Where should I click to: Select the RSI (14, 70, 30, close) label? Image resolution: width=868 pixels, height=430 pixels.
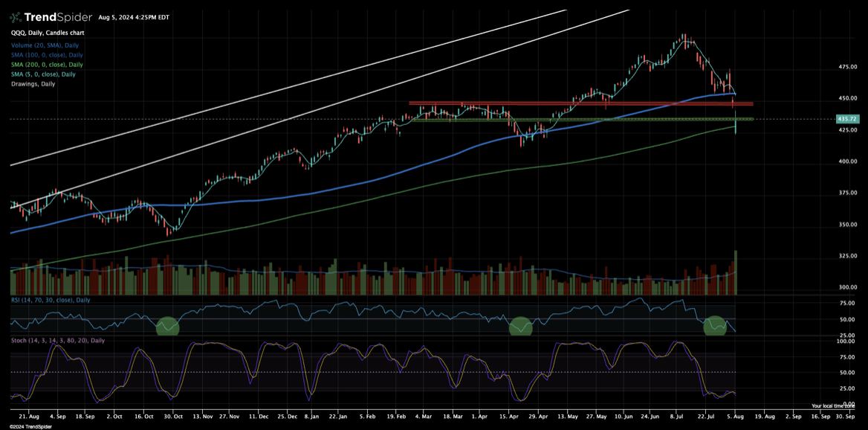pyautogui.click(x=48, y=300)
